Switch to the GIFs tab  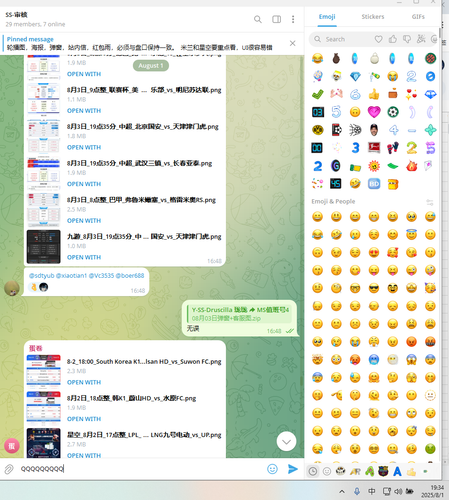tap(418, 17)
